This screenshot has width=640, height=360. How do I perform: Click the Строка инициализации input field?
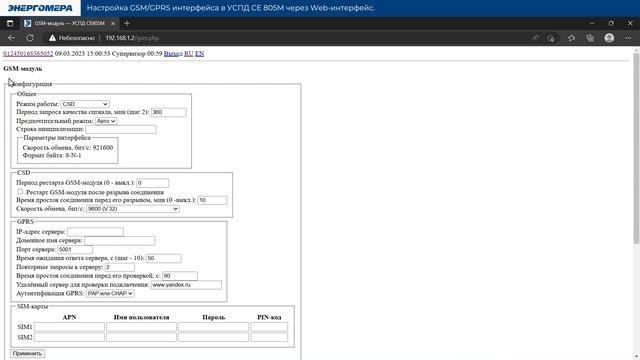pos(121,129)
